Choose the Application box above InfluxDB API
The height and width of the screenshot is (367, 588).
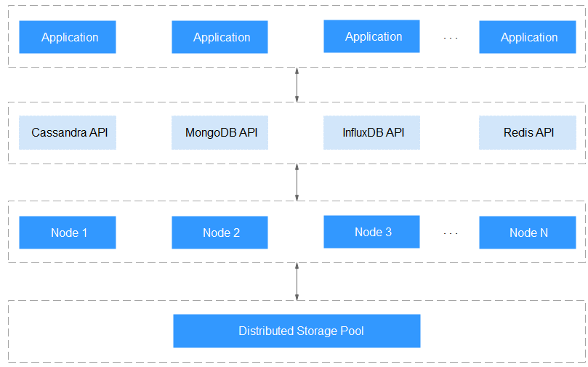pos(371,36)
